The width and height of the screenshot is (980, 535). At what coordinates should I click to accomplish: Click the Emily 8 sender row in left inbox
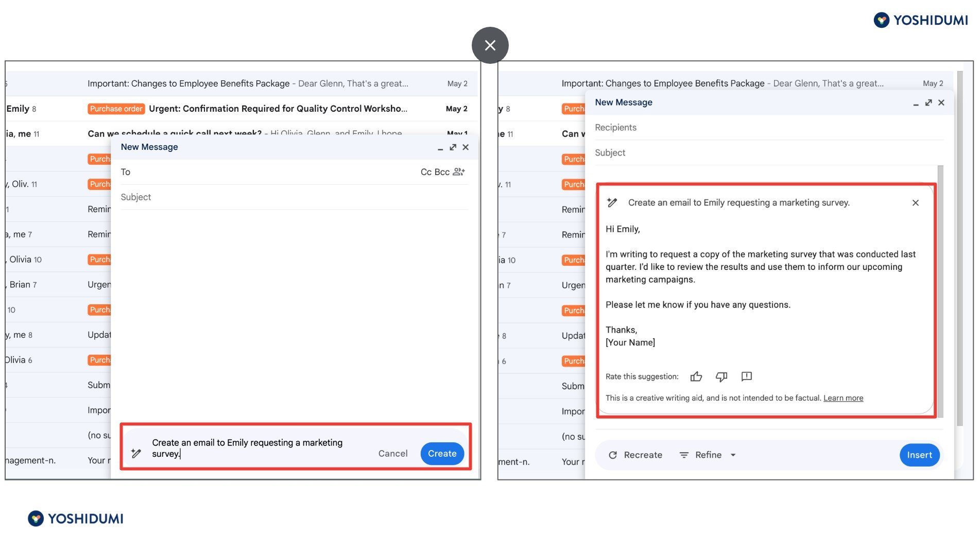(21, 109)
